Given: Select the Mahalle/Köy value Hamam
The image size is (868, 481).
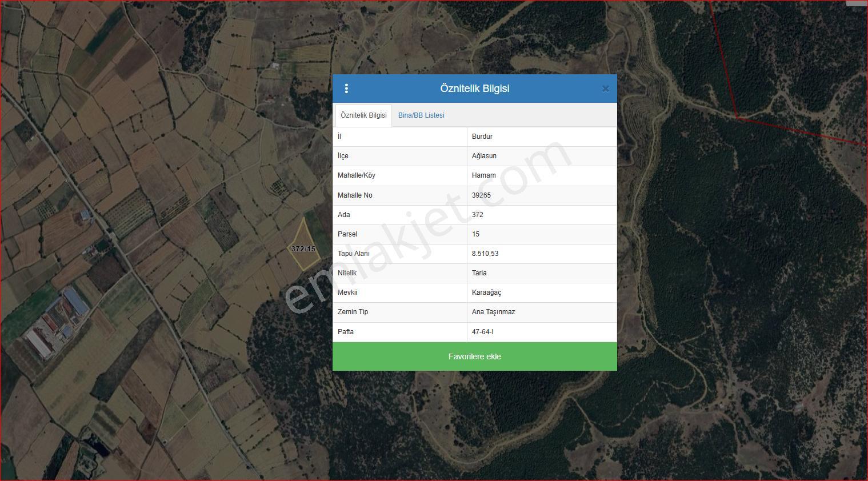Looking at the screenshot, I should (484, 175).
